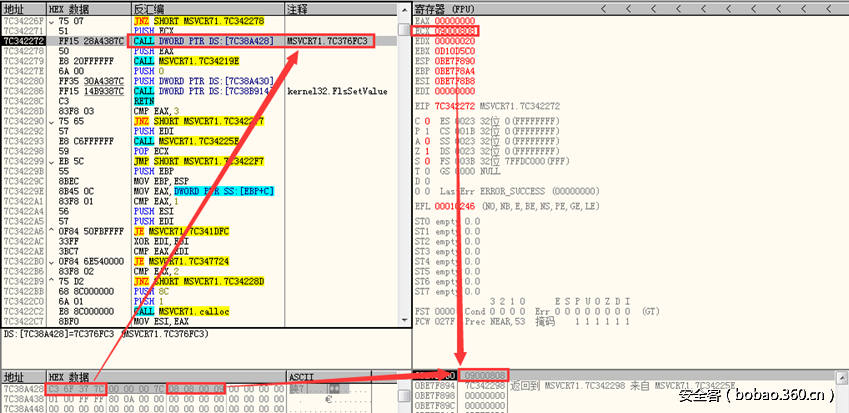Select PUSH DWORD PTR DS:[7C38A430] instruction
Viewport: 849px width, 413px height.
[x=203, y=81]
